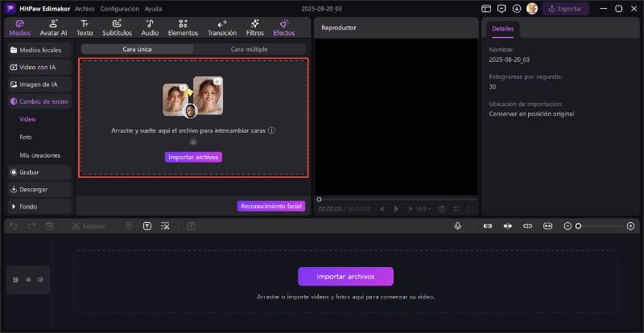The width and height of the screenshot is (644, 333).
Task: Open the Archivo menu
Action: point(85,9)
